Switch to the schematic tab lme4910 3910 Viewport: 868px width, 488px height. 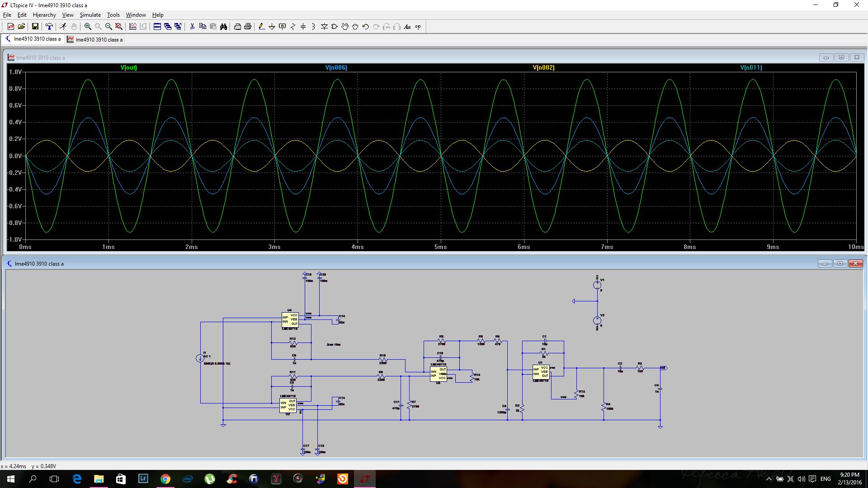tap(33, 39)
